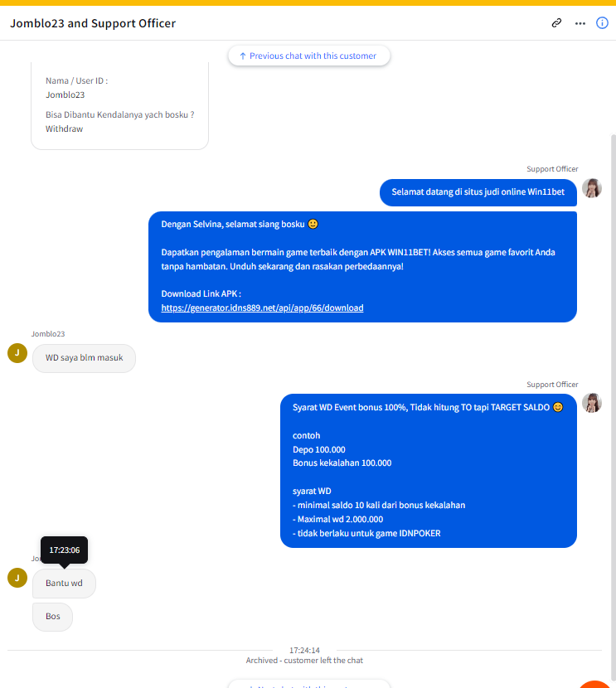Viewport: 616px width, 688px height.
Task: Open the three-dots more options menu
Action: (x=580, y=23)
